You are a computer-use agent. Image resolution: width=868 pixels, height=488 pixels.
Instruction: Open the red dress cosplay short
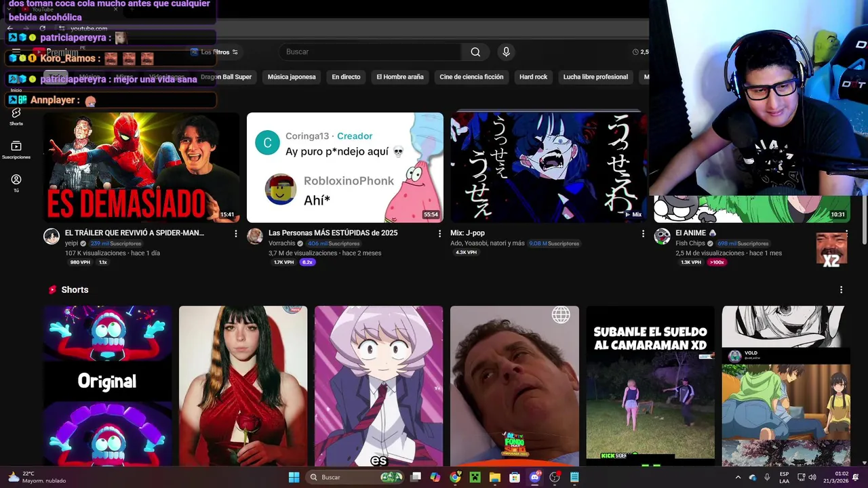coord(243,386)
